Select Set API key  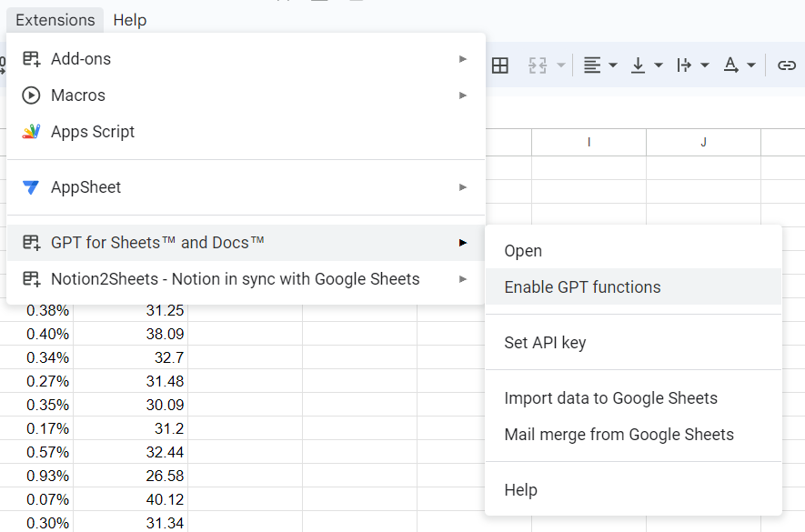point(544,342)
